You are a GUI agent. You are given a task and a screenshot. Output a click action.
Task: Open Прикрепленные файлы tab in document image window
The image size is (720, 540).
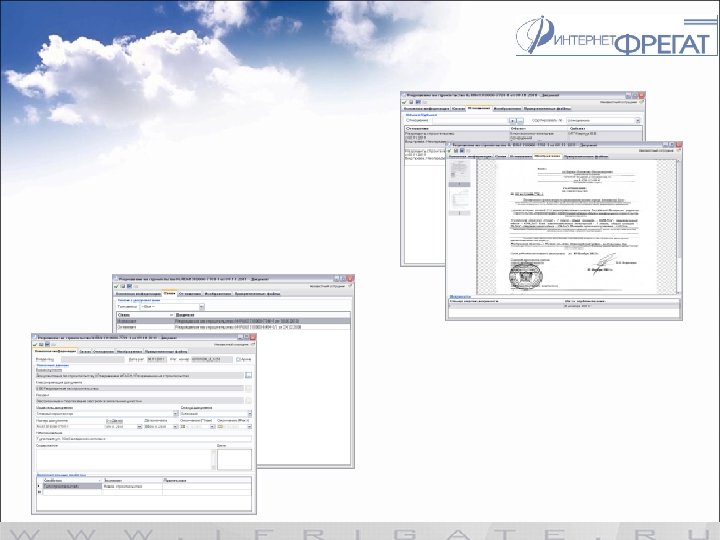coord(586,157)
